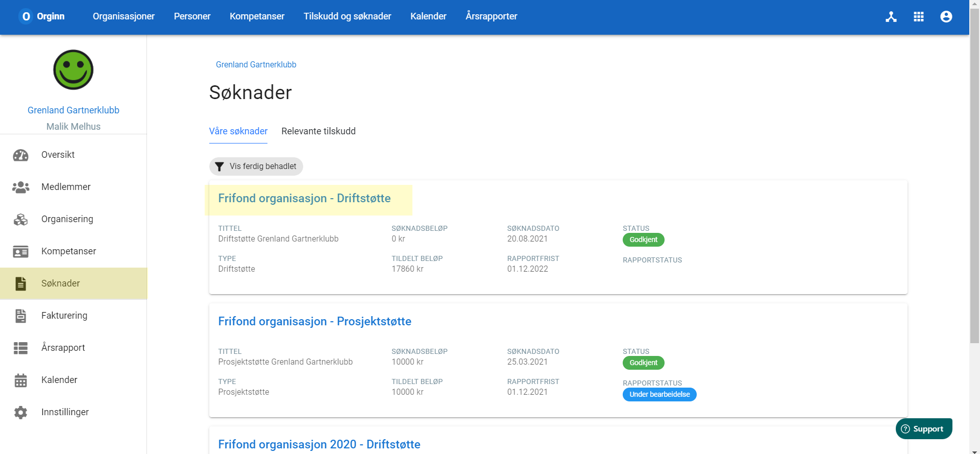The image size is (980, 454).
Task: Click the Kalender calendar icon in sidebar
Action: pyautogui.click(x=21, y=380)
